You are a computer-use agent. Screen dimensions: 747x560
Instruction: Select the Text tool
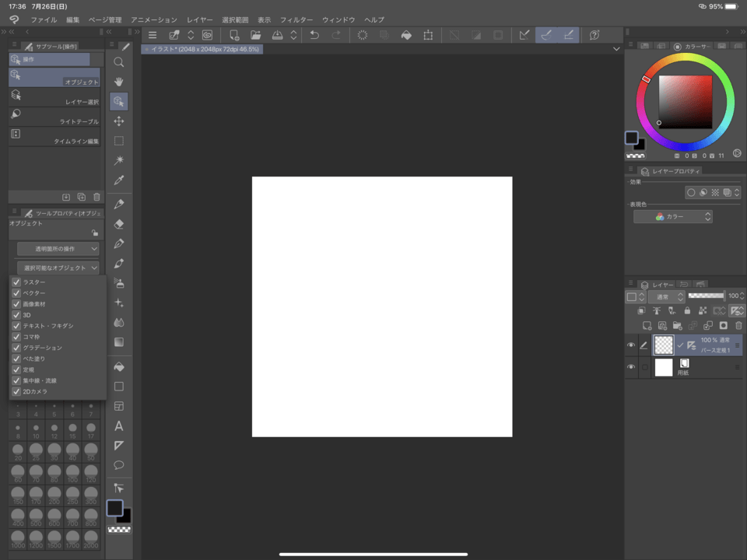pos(119,426)
